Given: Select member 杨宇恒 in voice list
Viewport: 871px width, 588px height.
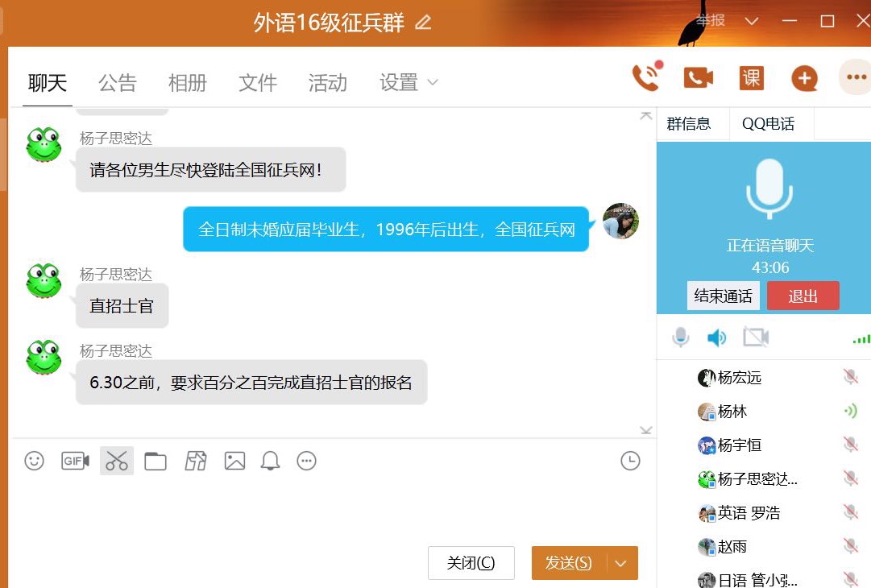Looking at the screenshot, I should [739, 445].
